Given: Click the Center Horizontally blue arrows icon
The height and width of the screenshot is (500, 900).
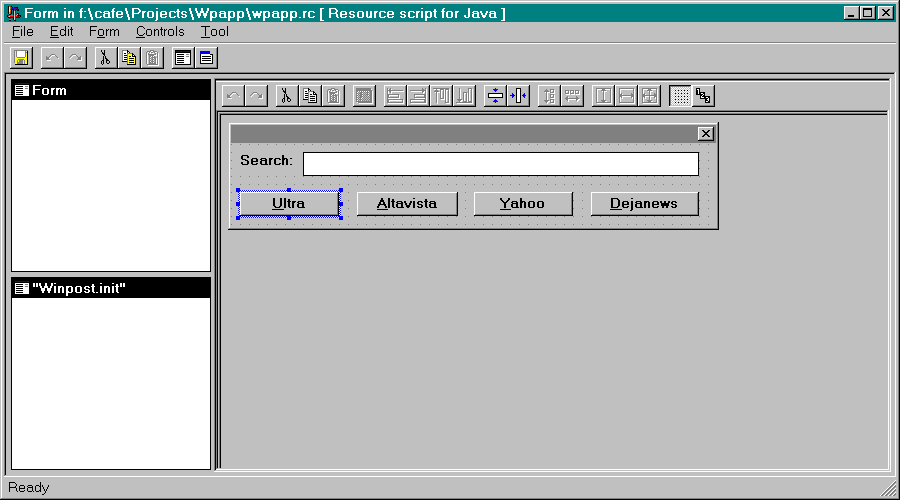Looking at the screenshot, I should (x=518, y=96).
